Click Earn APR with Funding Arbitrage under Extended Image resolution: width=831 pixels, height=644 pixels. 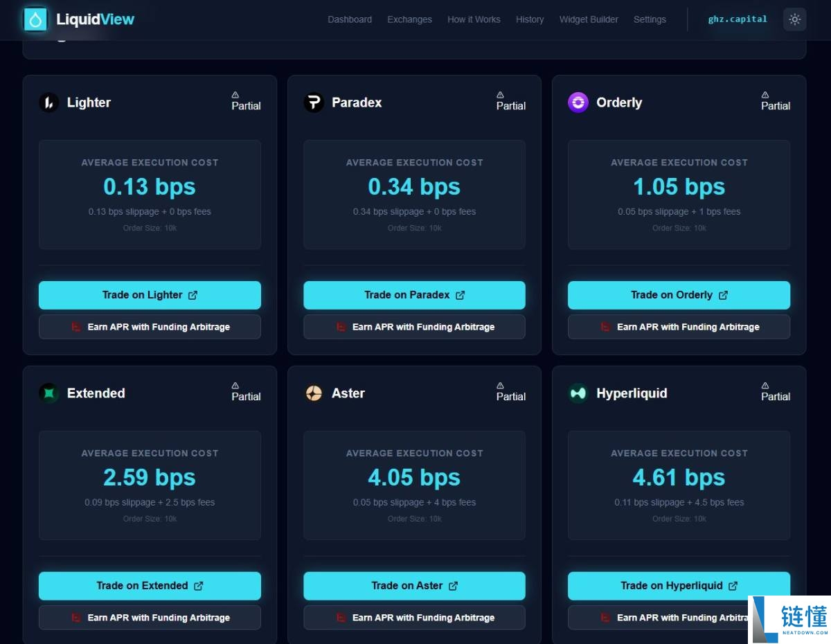click(150, 618)
